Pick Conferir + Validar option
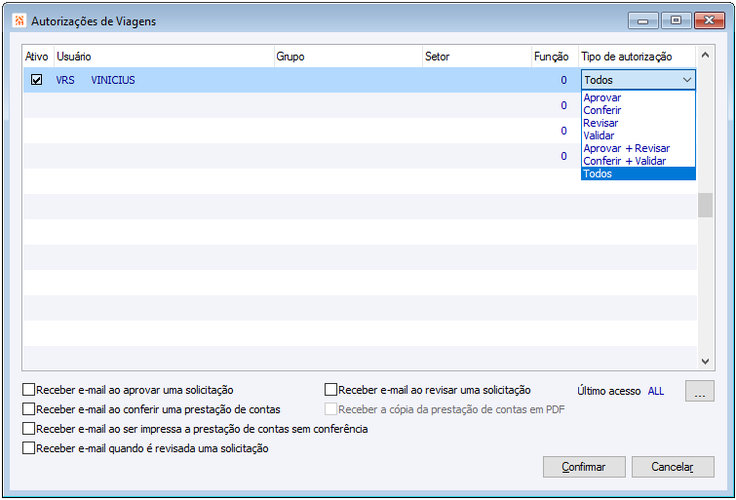 tap(638, 161)
